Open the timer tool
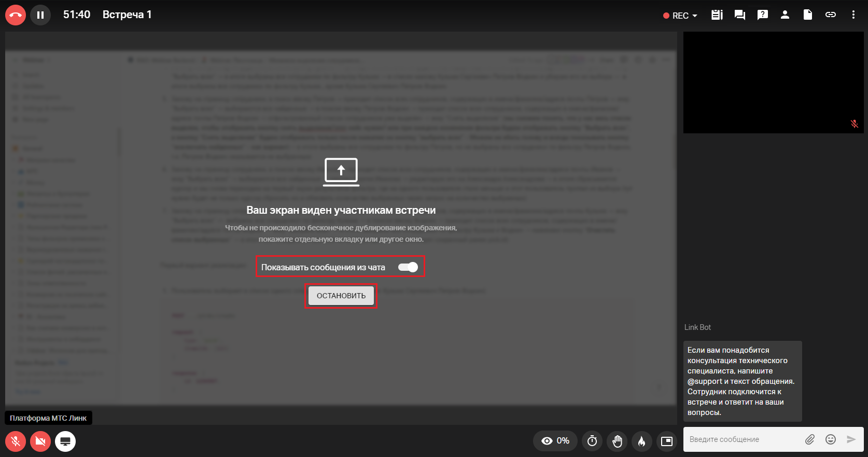The height and width of the screenshot is (457, 868). (x=592, y=441)
